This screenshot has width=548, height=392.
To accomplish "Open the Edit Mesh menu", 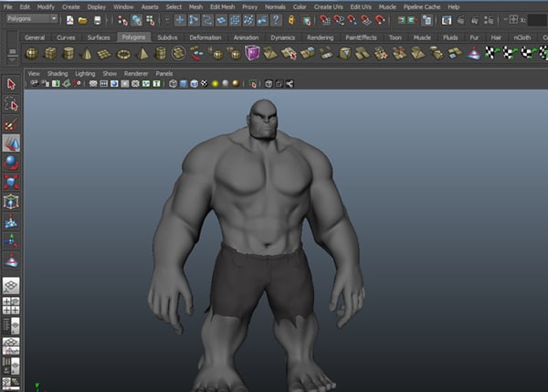I will tap(222, 6).
